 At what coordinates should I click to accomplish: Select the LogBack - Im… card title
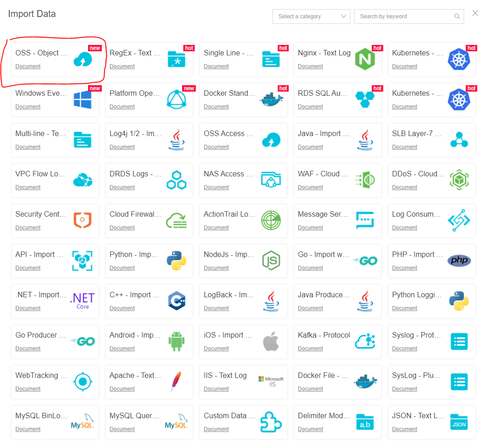coord(228,295)
